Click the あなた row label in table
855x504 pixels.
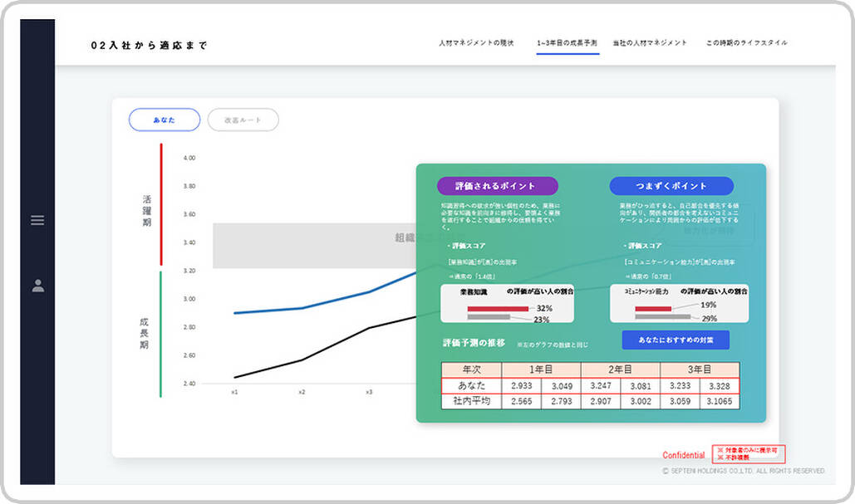[x=472, y=386]
